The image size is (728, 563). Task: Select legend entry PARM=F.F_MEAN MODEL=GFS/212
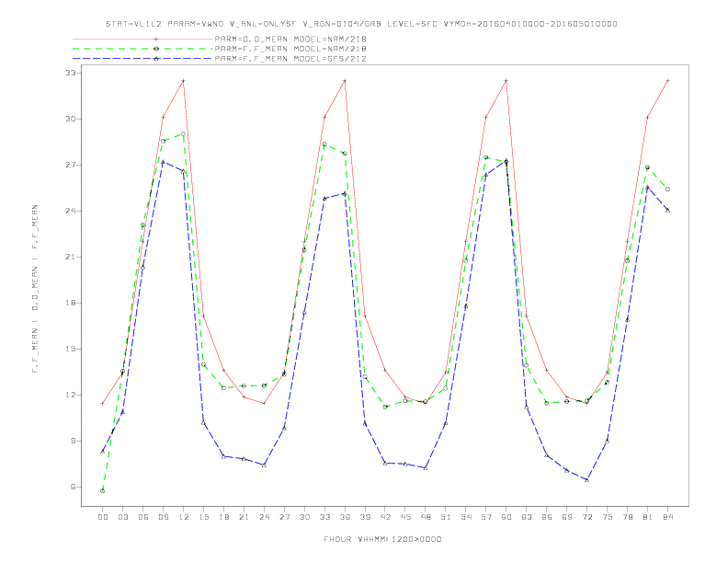pos(290,59)
